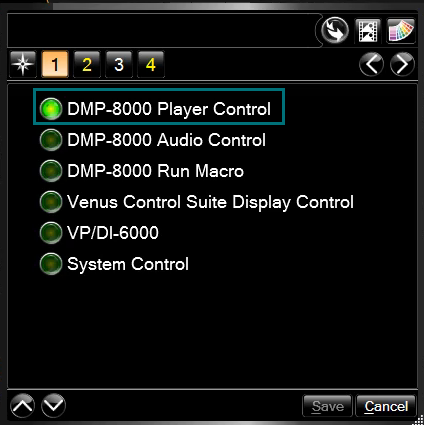Switch to tab 3
Screen dimensions: 424x425
pyautogui.click(x=119, y=64)
